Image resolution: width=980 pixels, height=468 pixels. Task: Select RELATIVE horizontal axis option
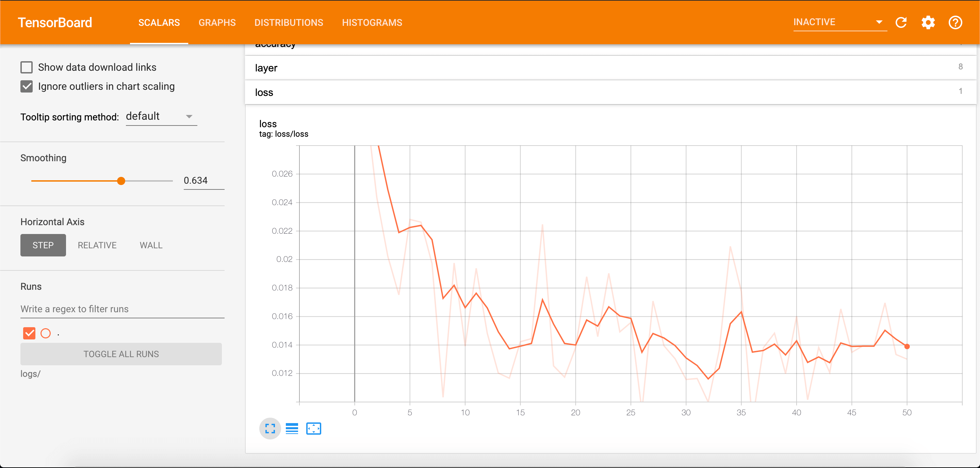point(97,245)
